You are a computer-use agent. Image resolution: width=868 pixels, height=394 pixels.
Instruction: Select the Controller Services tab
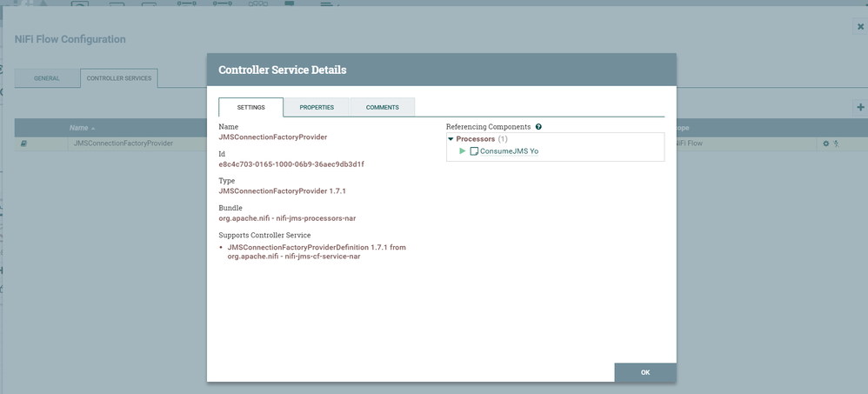coord(119,78)
